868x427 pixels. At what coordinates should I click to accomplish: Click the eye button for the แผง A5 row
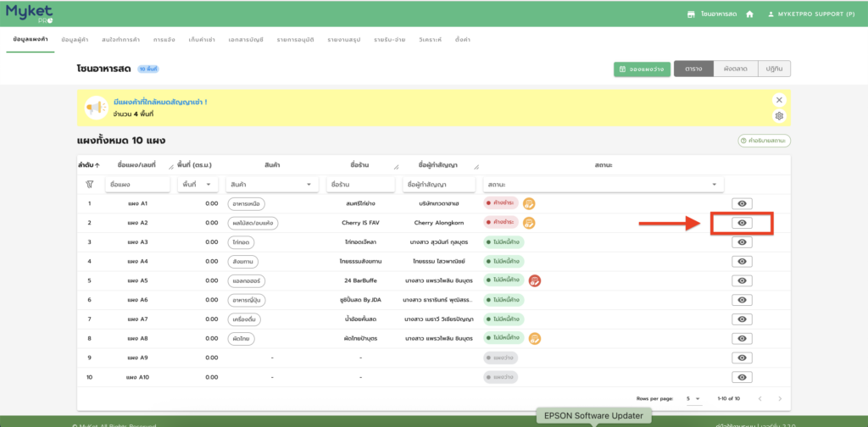(742, 280)
